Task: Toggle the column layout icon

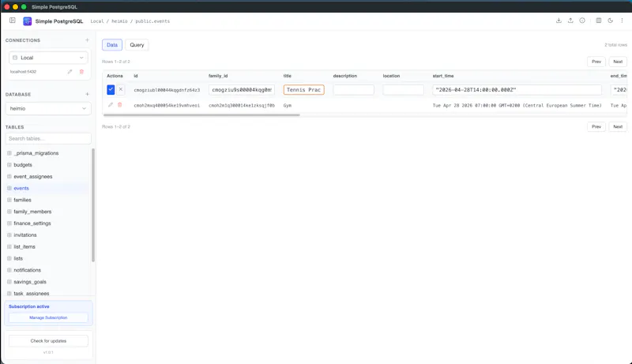Action: pos(599,21)
